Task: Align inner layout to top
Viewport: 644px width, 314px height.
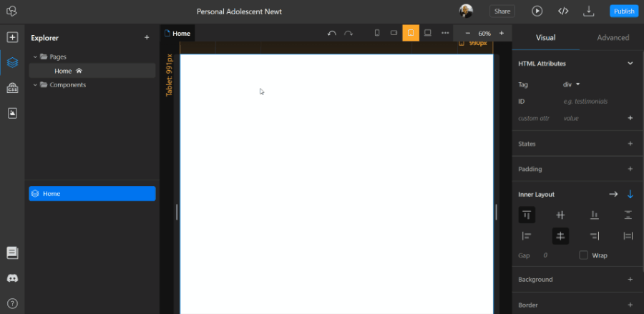Action: [527, 215]
